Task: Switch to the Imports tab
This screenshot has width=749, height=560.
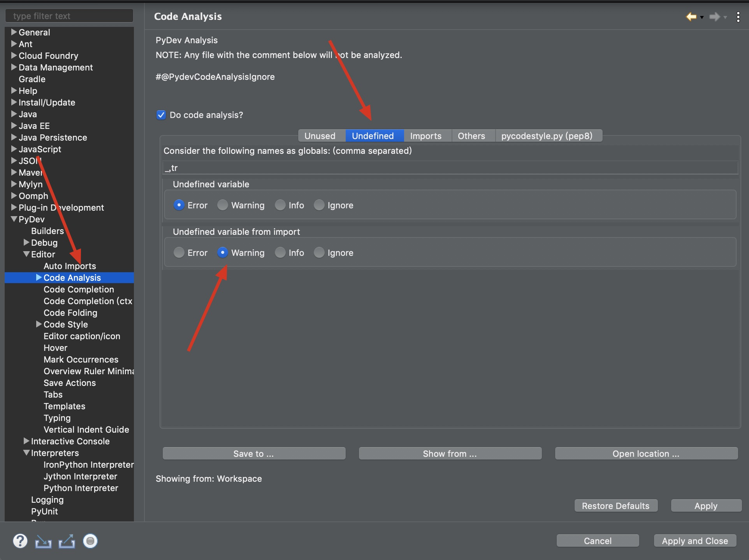Action: tap(426, 136)
